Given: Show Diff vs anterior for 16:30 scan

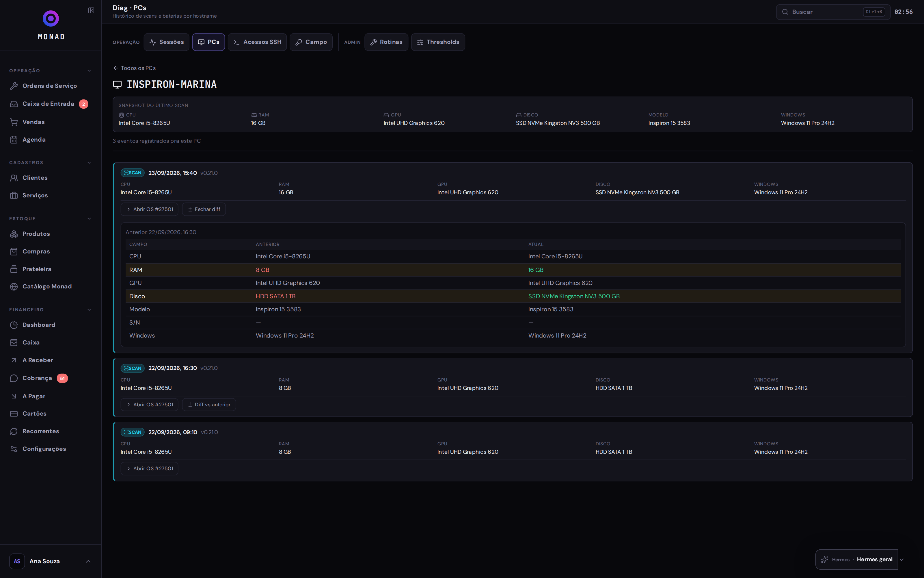Looking at the screenshot, I should pos(209,404).
